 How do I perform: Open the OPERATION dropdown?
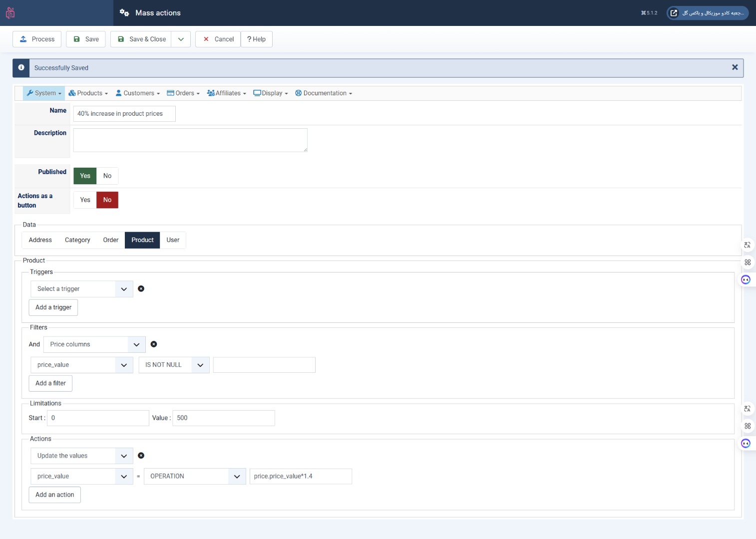pos(195,476)
